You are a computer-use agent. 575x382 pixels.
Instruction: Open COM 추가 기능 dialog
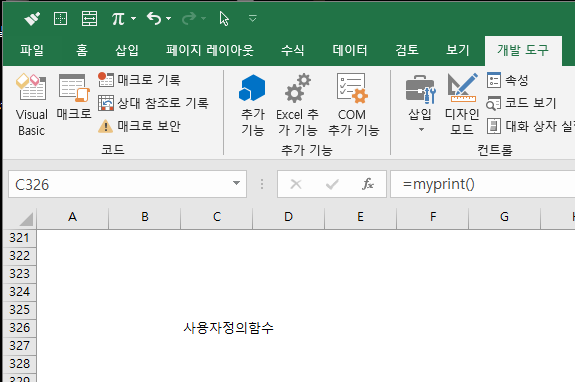click(x=353, y=104)
